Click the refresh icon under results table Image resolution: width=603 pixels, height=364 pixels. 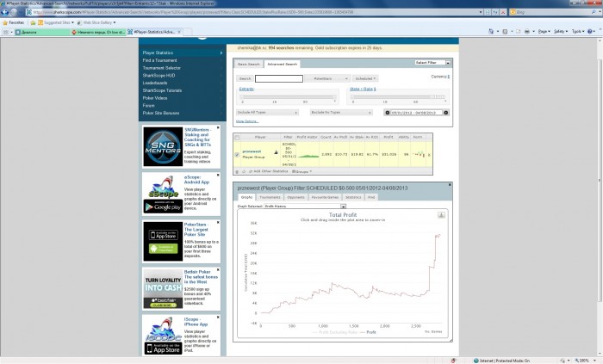click(244, 171)
